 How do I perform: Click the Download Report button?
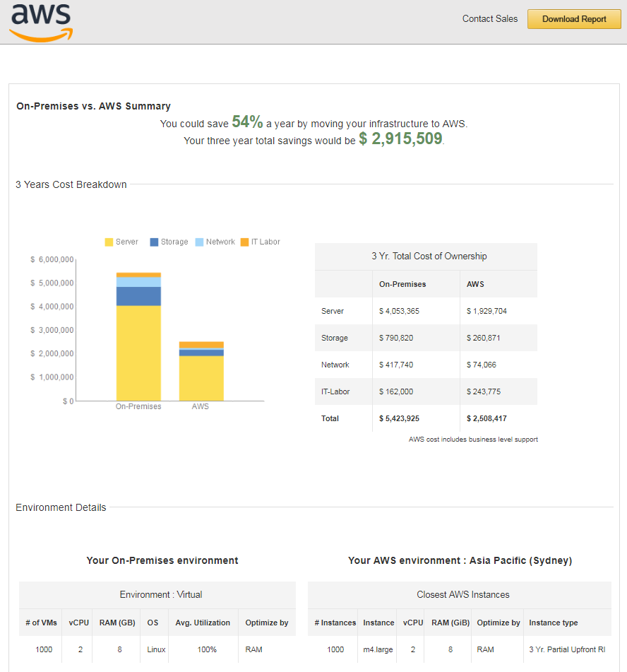[574, 19]
